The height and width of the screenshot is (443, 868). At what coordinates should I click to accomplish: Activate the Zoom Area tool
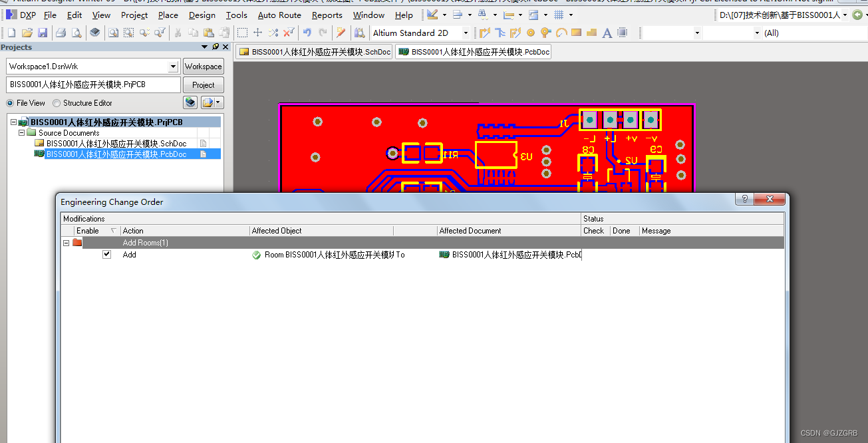point(129,33)
